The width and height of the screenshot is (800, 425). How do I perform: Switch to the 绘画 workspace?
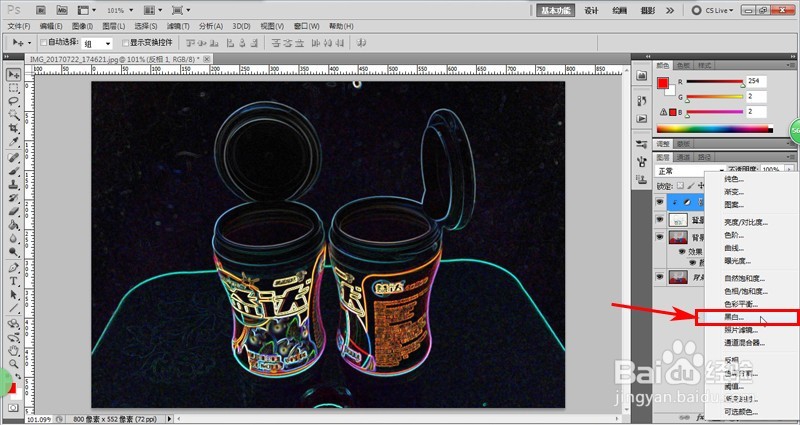click(619, 10)
